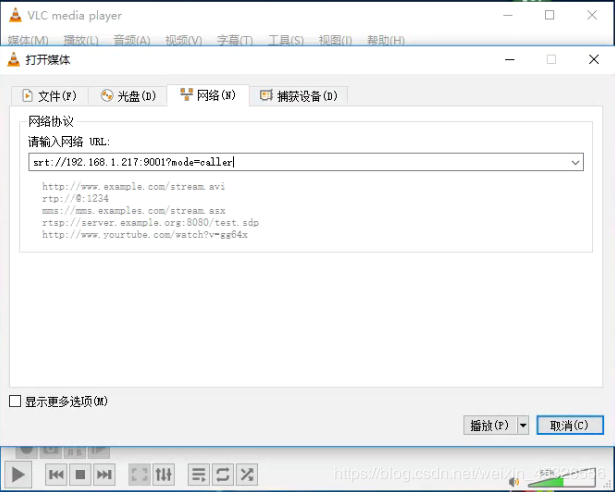Toggle shuffle random icon in VLC

[247, 475]
